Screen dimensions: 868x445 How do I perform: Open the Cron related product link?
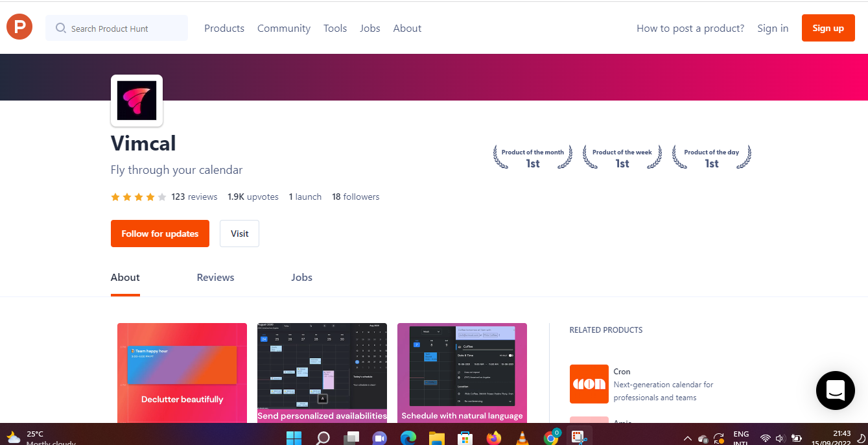tap(622, 372)
